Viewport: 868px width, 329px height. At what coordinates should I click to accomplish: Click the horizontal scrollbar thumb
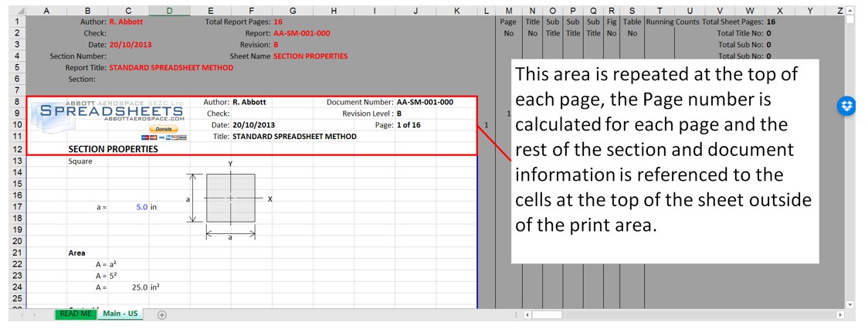coord(548,315)
